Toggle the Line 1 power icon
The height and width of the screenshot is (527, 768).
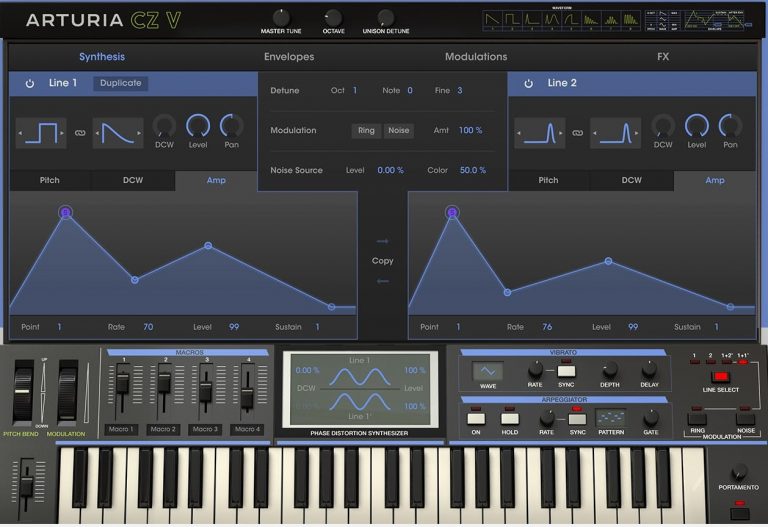(x=30, y=83)
